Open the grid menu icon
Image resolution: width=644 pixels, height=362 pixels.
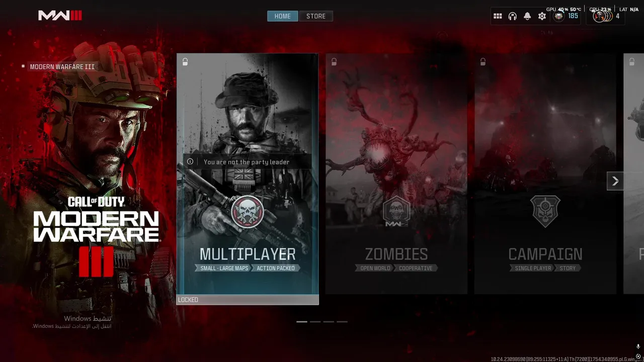[x=498, y=16]
